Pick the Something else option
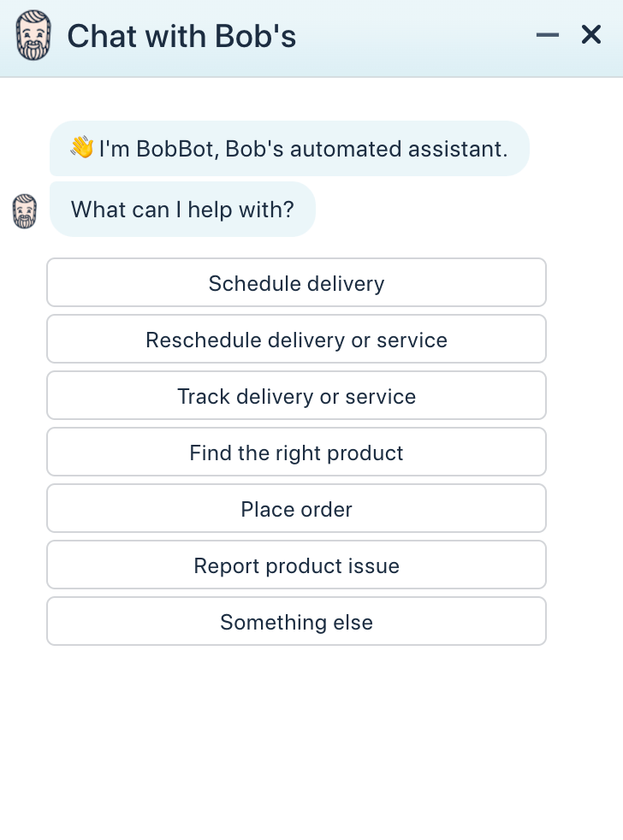Image resolution: width=623 pixels, height=840 pixels. pyautogui.click(x=296, y=622)
